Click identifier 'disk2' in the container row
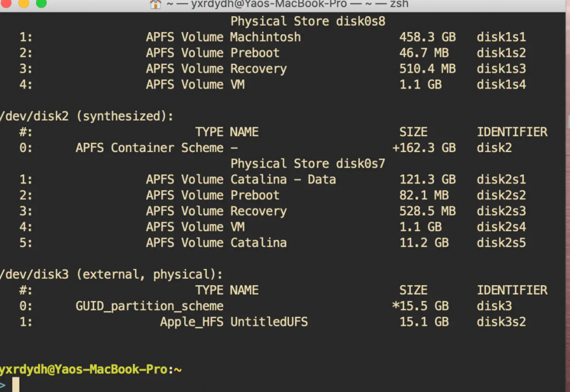 [x=494, y=148]
